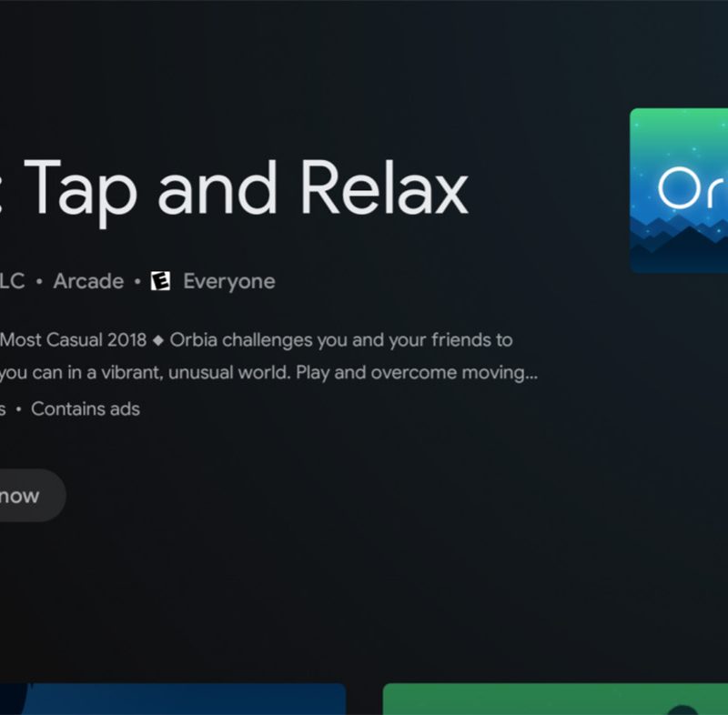The height and width of the screenshot is (715, 728).
Task: Click the 'vibrant, unusual world' description line
Action: (x=268, y=373)
